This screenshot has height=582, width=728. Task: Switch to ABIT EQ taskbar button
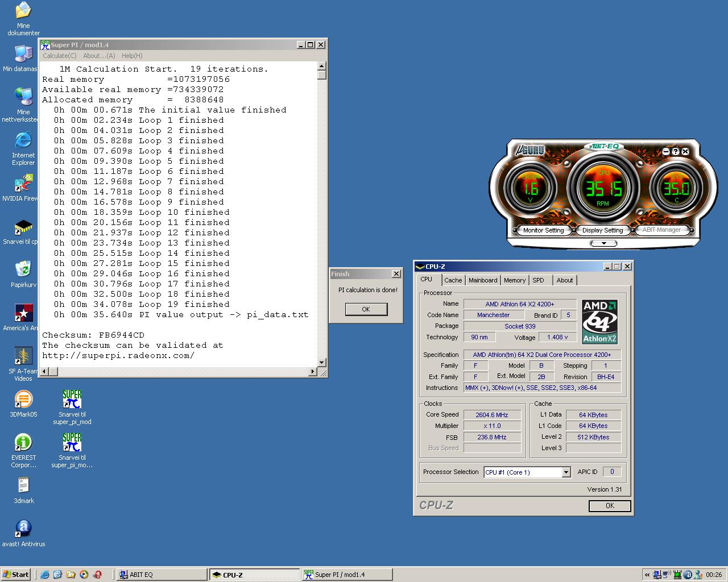(162, 575)
